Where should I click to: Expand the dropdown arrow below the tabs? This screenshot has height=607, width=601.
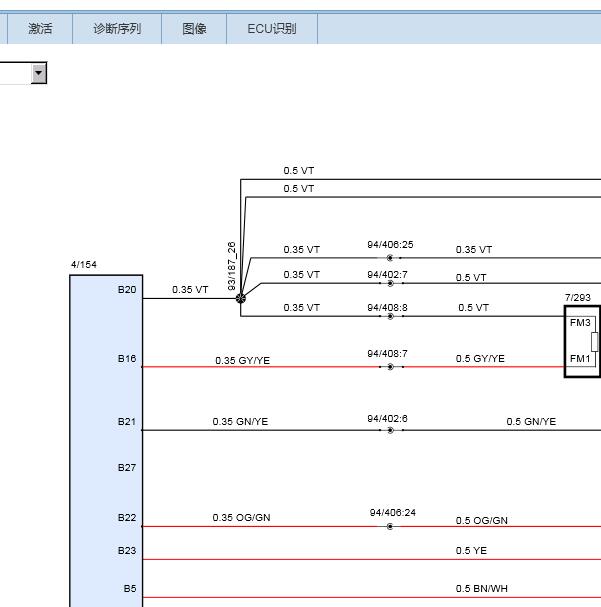(x=39, y=73)
